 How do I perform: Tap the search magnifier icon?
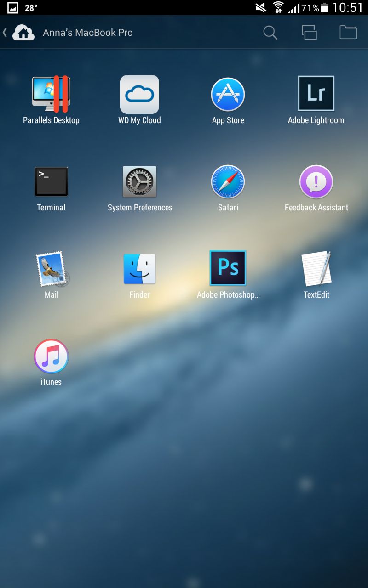point(270,33)
